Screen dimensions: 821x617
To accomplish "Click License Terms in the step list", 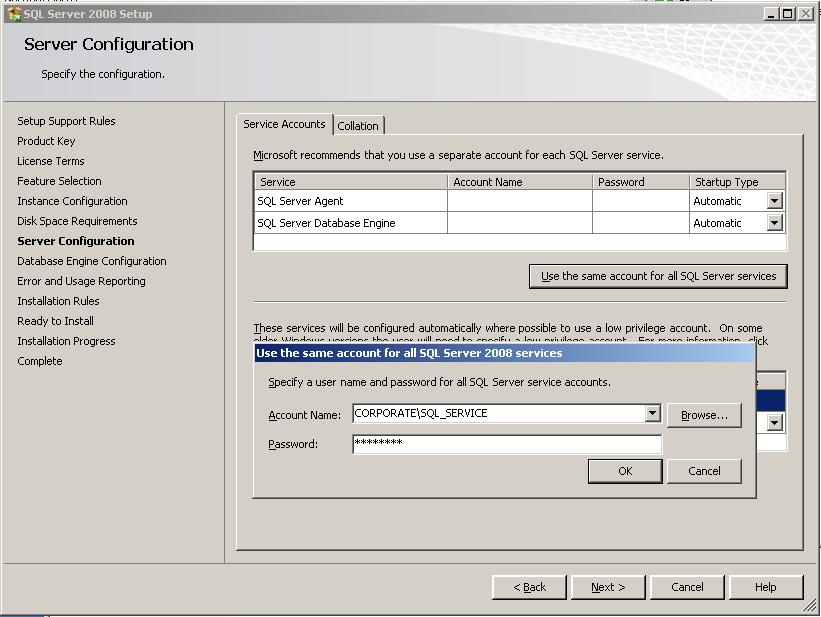I will click(51, 161).
